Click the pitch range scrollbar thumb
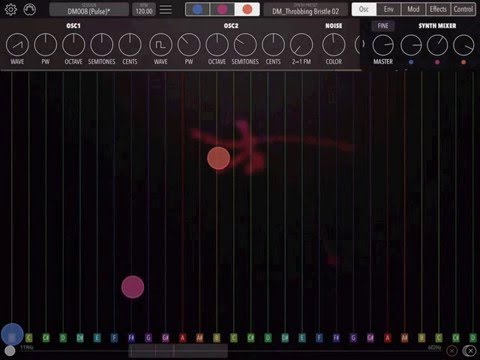Image resolution: width=480 pixels, height=360 pixels. click(178, 351)
